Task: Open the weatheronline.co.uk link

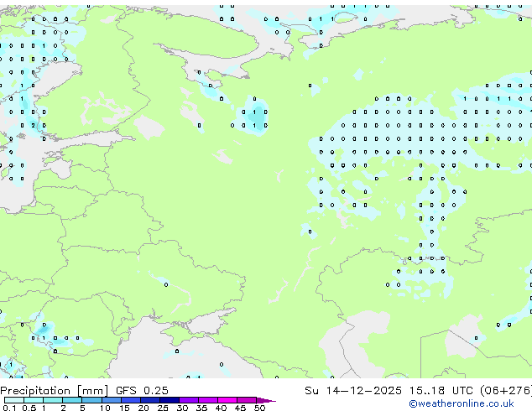Action: pos(462,403)
